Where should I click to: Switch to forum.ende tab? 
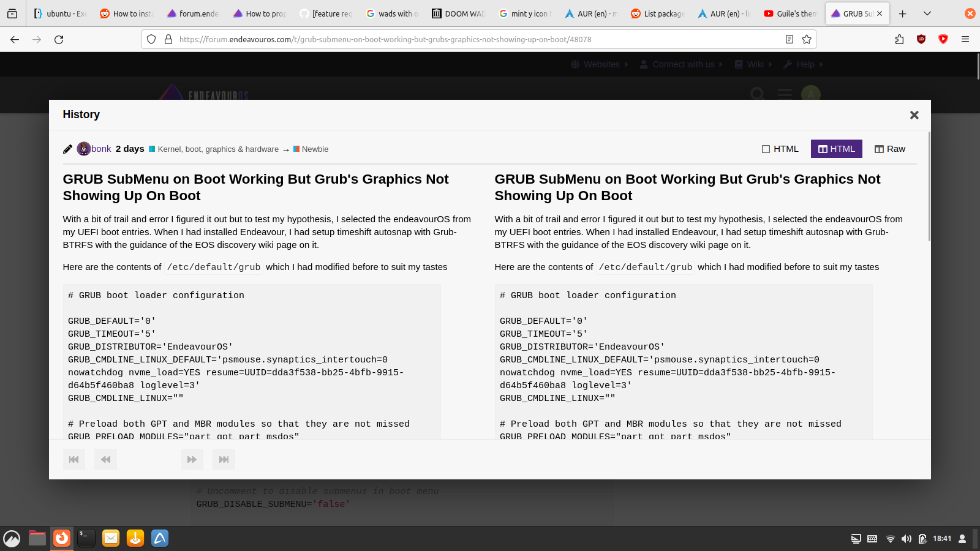click(x=193, y=13)
